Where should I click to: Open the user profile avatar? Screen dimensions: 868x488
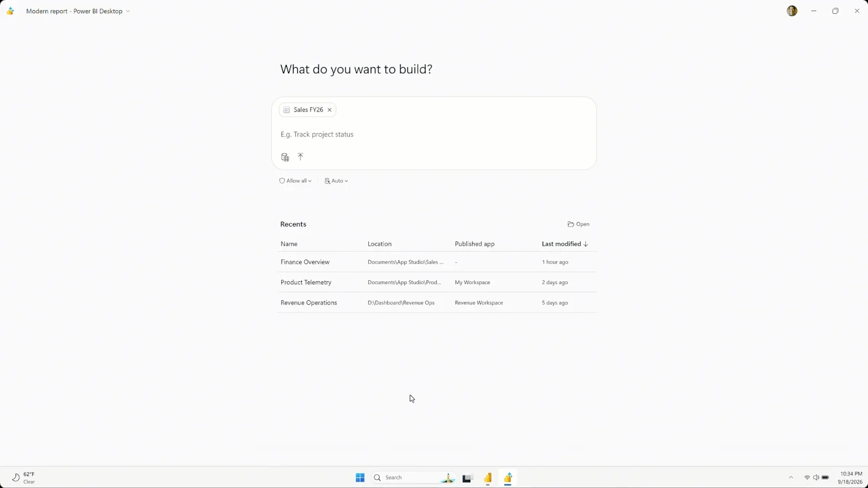[792, 11]
